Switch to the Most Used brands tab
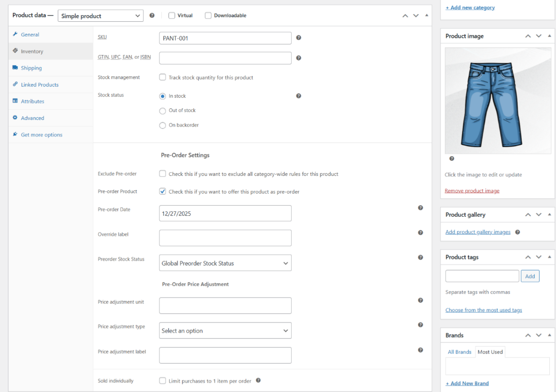 coord(490,352)
